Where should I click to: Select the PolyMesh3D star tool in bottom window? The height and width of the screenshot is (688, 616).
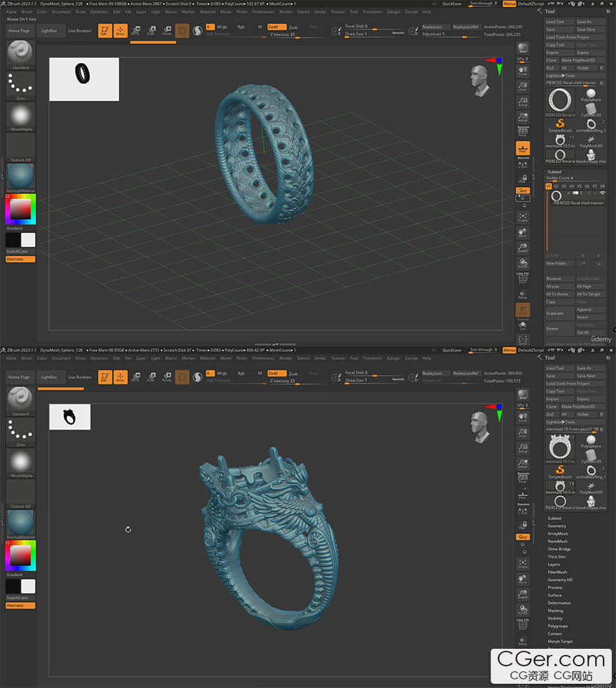591,488
